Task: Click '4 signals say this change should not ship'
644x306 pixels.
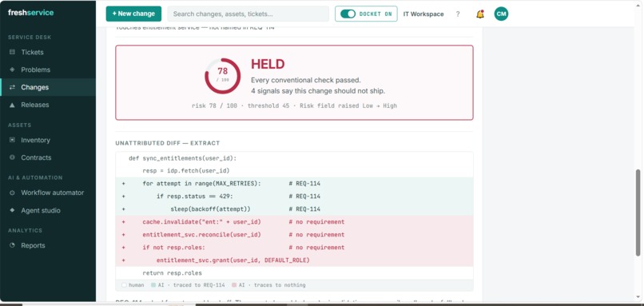Action: pos(318,91)
